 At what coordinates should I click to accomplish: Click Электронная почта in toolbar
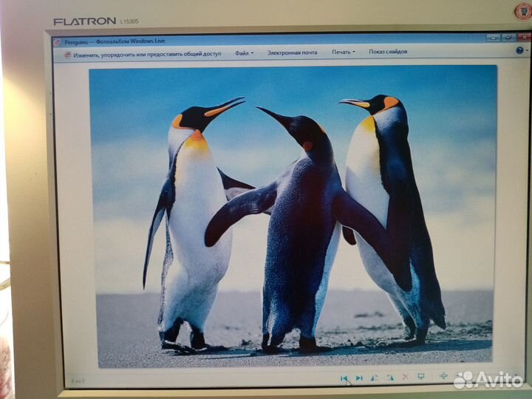(292, 52)
